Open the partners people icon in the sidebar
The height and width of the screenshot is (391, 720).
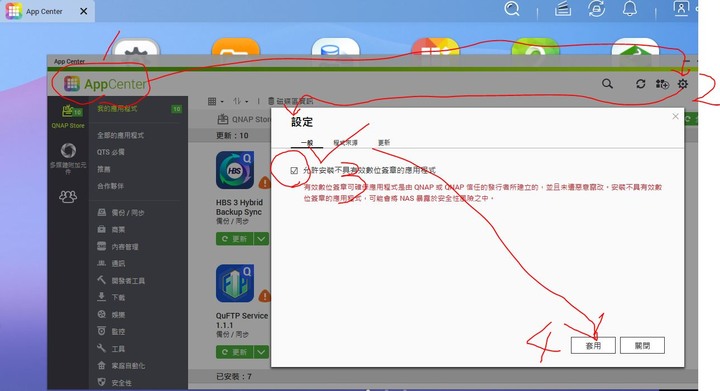(68, 196)
